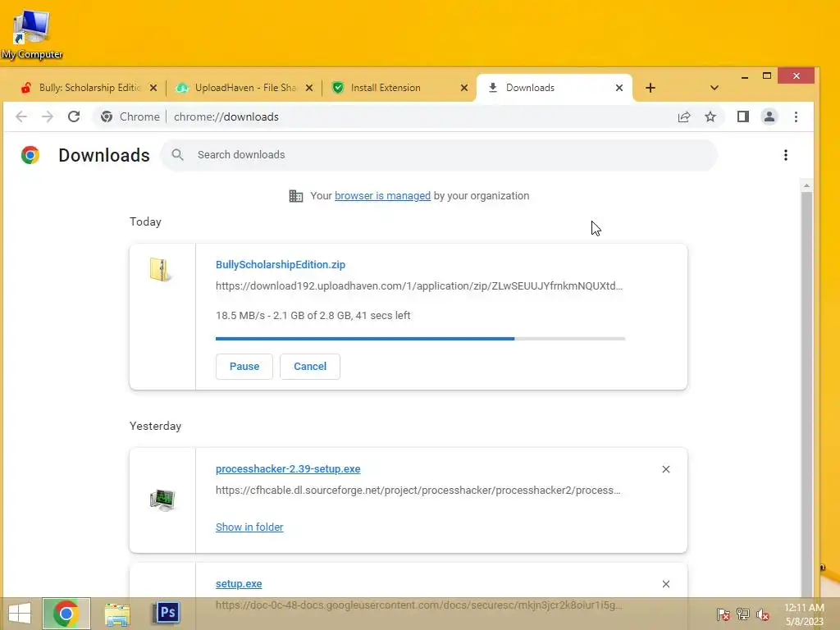Remove setup.exe from downloads list
Viewport: 840px width, 630px height.
666,584
